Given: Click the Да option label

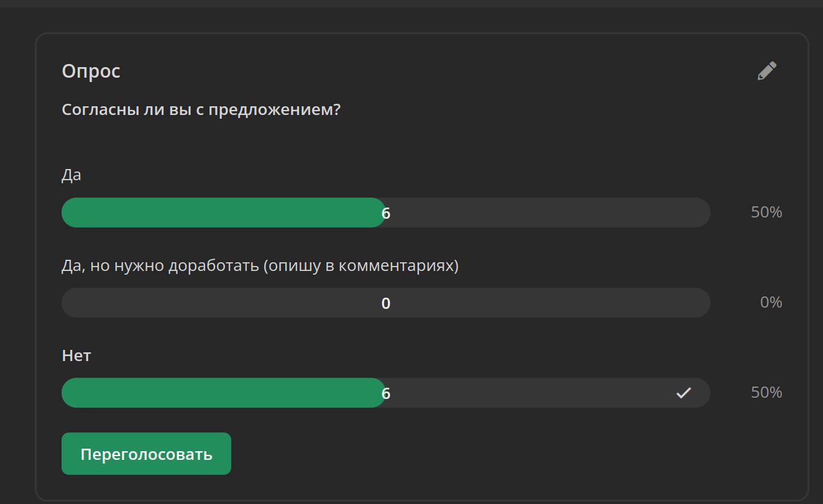Looking at the screenshot, I should pos(71,175).
